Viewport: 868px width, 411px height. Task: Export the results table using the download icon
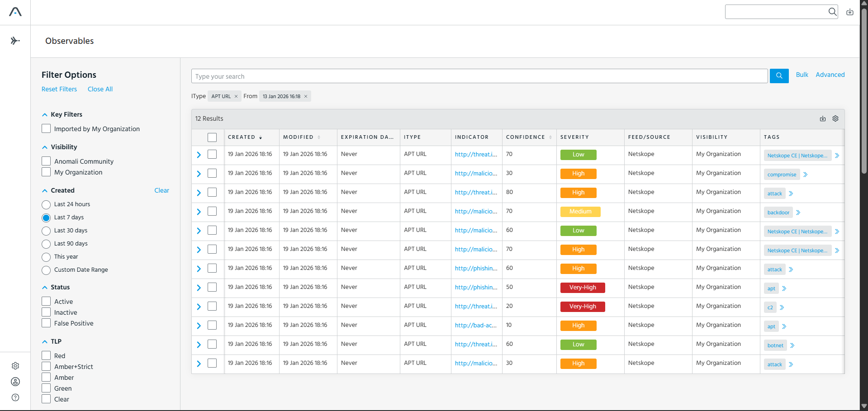[x=823, y=118]
